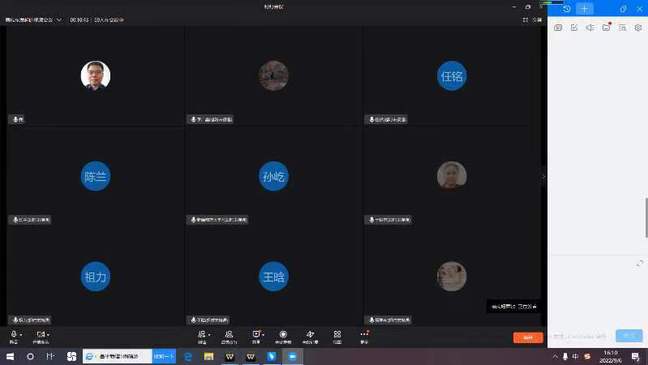Turn on the camera video button
The image size is (648, 365).
point(40,336)
